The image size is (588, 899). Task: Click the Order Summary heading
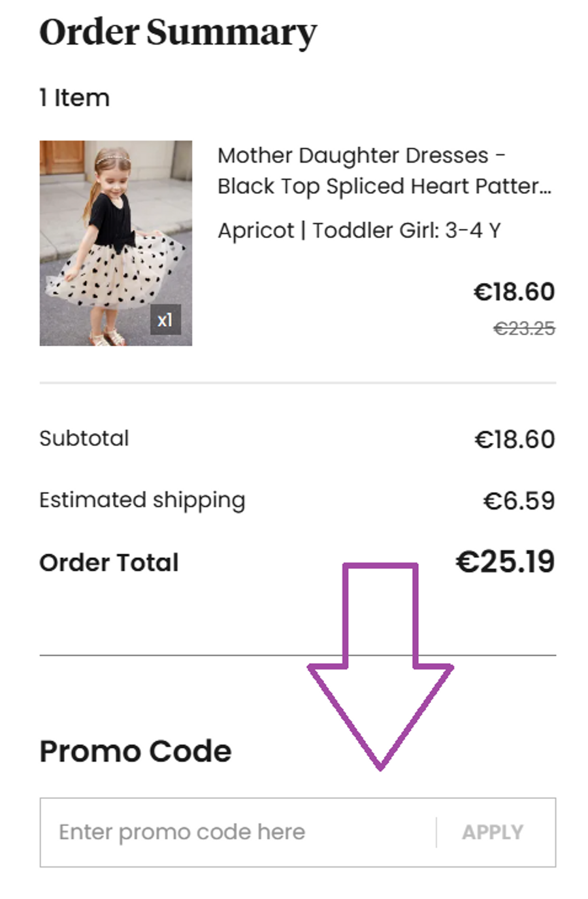click(x=178, y=33)
